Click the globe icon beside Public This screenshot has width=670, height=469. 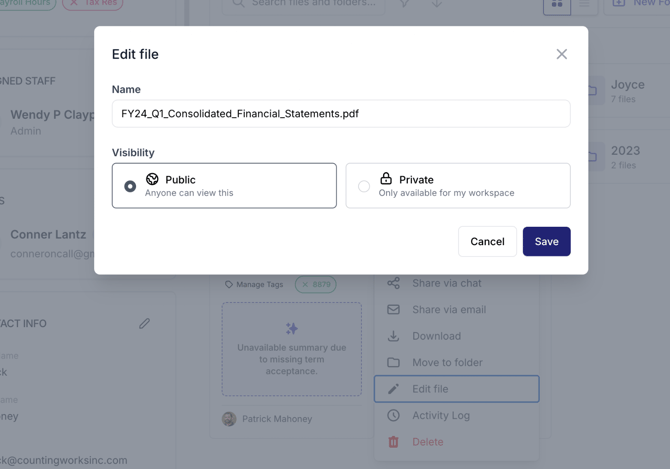tap(152, 179)
